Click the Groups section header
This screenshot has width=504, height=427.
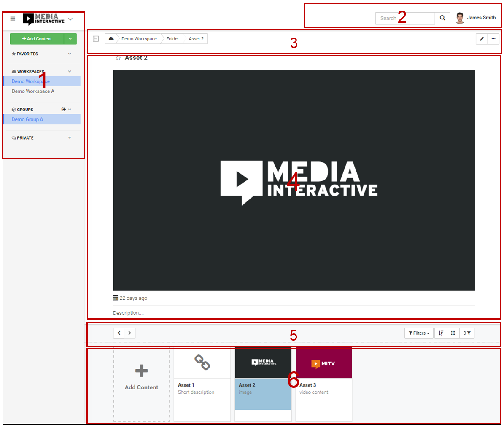[x=22, y=110]
